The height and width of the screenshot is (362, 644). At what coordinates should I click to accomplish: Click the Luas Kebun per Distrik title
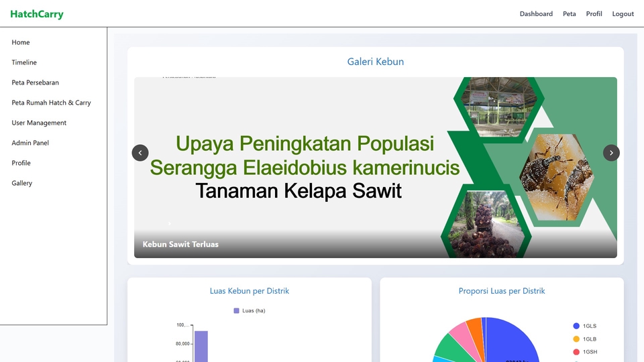tap(250, 291)
